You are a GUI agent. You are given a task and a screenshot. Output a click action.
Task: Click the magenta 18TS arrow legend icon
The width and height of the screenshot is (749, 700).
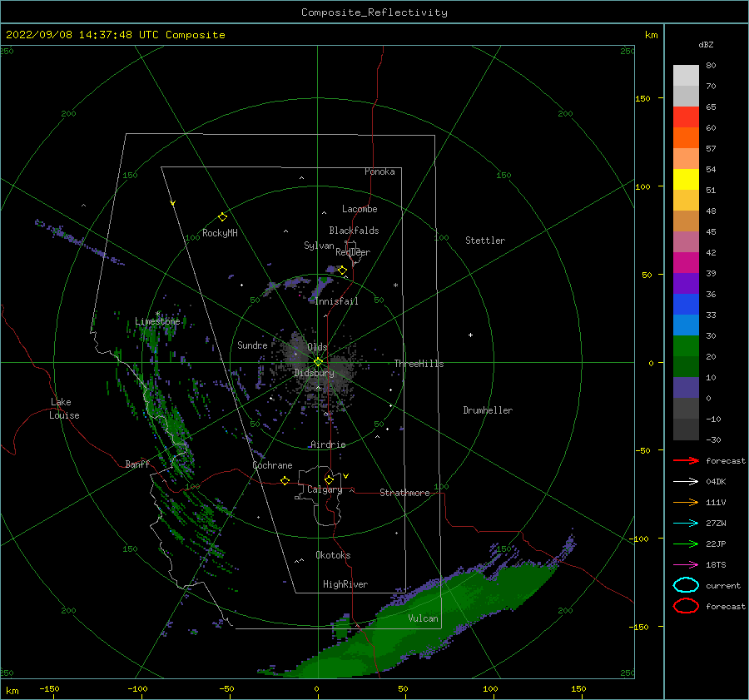[686, 565]
